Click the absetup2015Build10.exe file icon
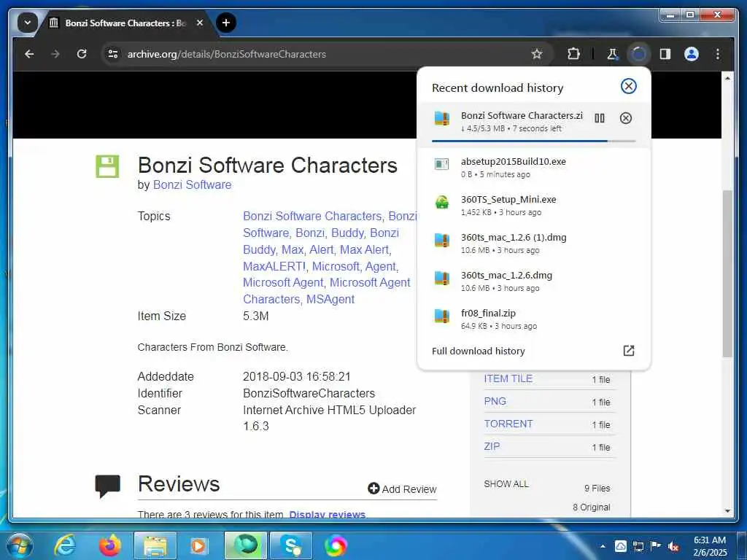This screenshot has height=560, width=747. 442,164
